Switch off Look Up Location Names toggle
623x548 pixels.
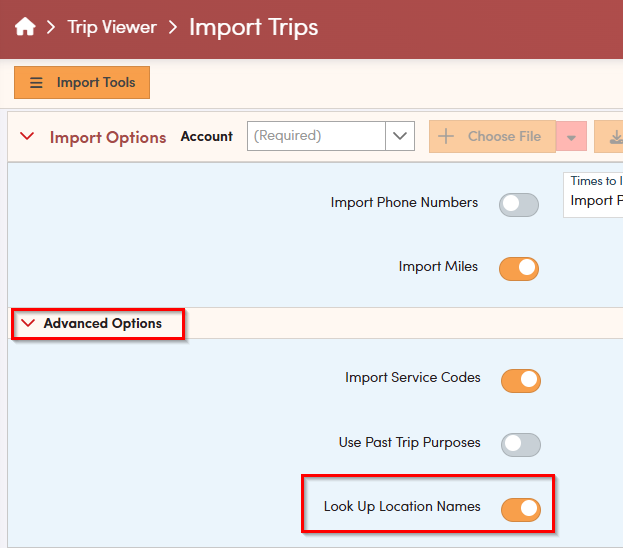pos(520,509)
